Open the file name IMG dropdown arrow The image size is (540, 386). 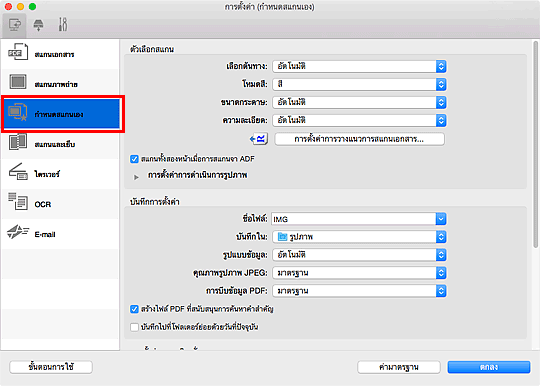point(441,219)
